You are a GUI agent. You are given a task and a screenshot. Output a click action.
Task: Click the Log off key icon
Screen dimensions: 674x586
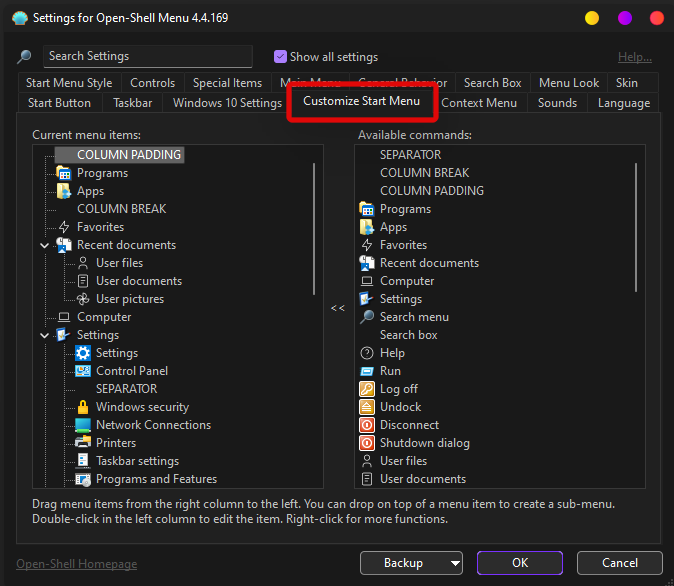click(x=367, y=389)
